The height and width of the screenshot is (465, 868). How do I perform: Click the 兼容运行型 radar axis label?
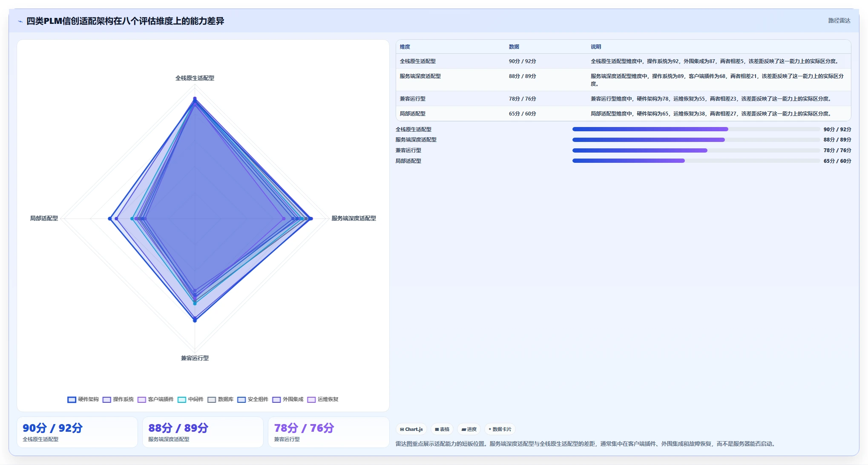pyautogui.click(x=195, y=358)
